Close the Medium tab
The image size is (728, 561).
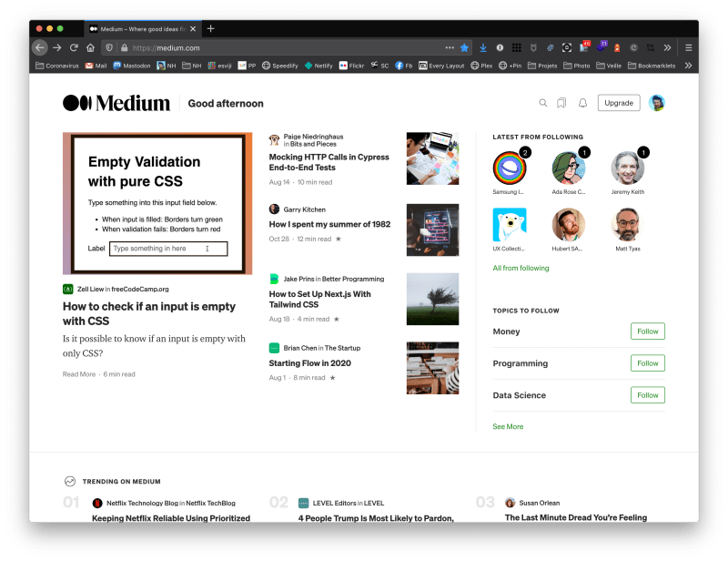coord(193,29)
